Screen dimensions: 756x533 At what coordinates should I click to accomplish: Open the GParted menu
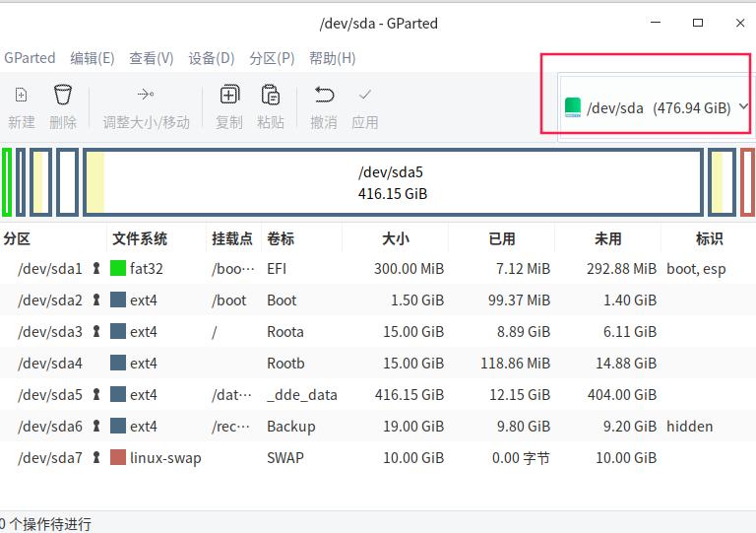pos(30,58)
